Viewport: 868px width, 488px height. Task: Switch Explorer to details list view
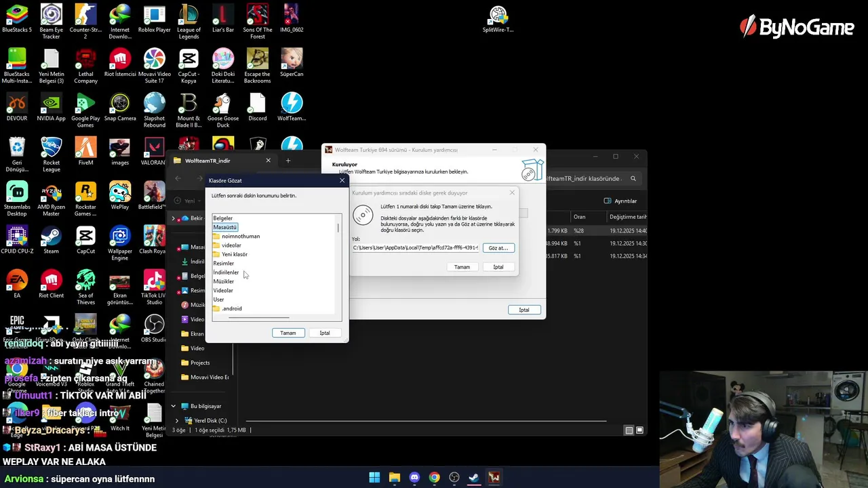tap(629, 430)
